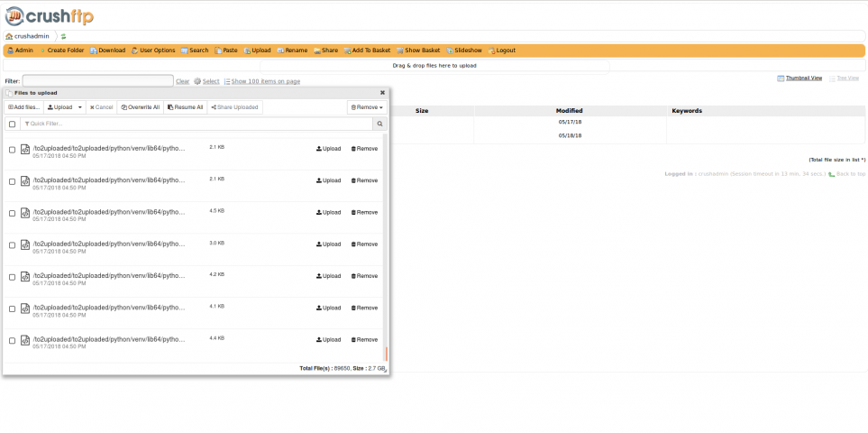This screenshot has height=433, width=868.
Task: Open Search from the orange toolbar
Action: coord(195,51)
